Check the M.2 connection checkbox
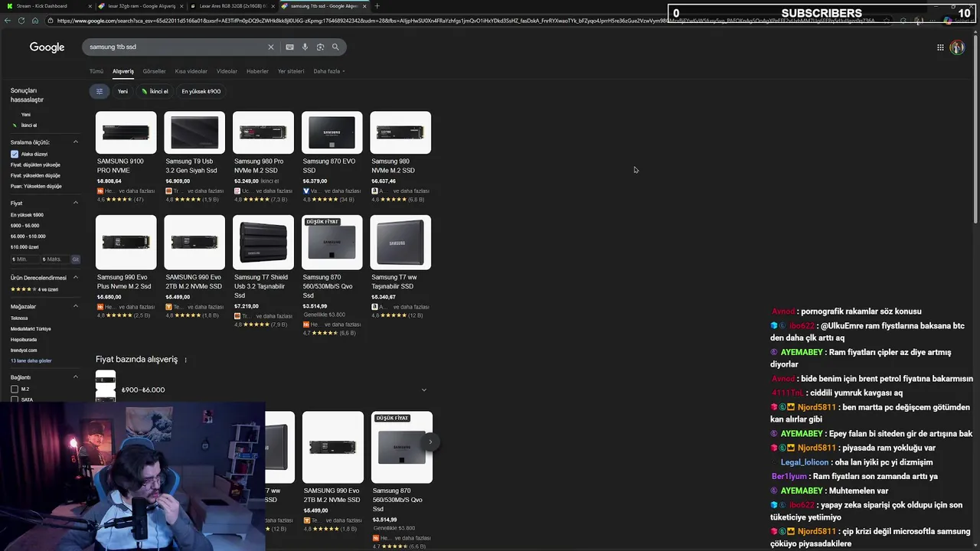Viewport: 980px width, 551px height. coord(15,389)
